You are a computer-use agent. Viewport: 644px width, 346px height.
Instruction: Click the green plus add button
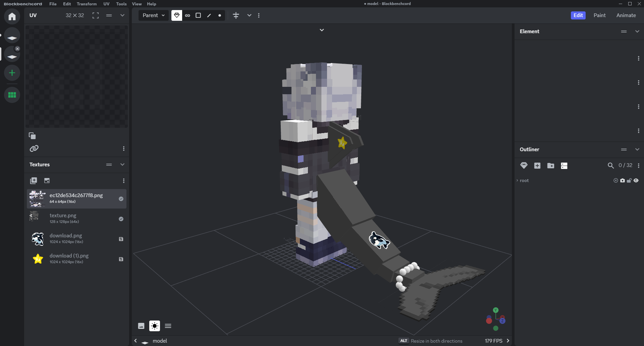pyautogui.click(x=12, y=73)
